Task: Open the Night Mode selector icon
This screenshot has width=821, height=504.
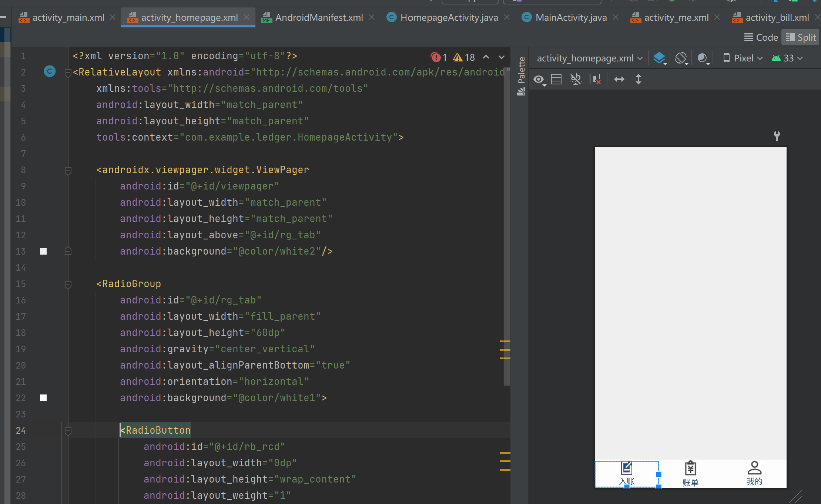Action: [x=702, y=58]
